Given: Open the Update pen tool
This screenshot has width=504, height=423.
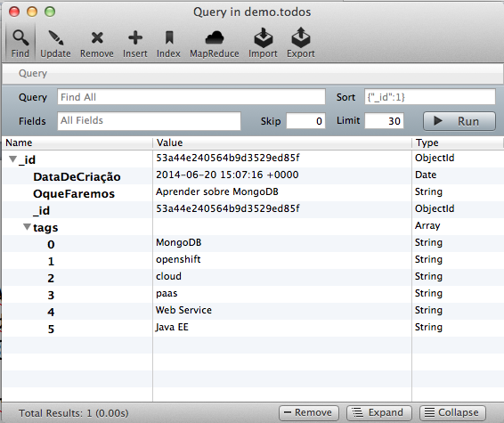Looking at the screenshot, I should [x=55, y=44].
